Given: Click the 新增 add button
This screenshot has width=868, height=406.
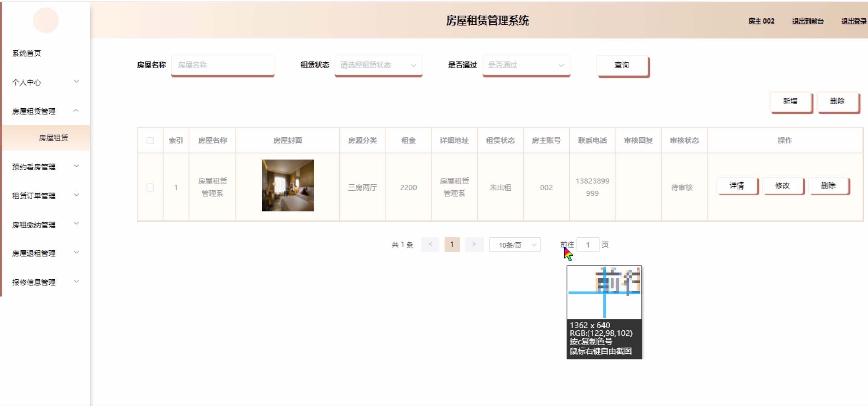Looking at the screenshot, I should pyautogui.click(x=790, y=101).
